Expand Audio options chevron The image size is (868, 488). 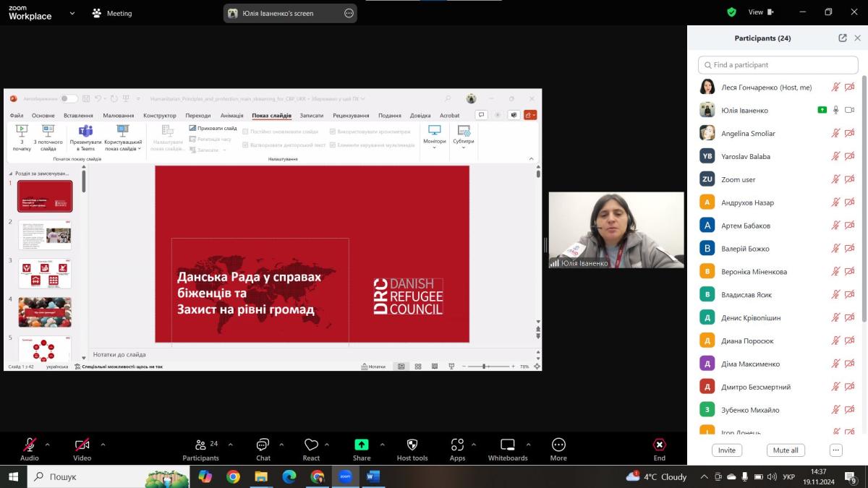(x=48, y=445)
